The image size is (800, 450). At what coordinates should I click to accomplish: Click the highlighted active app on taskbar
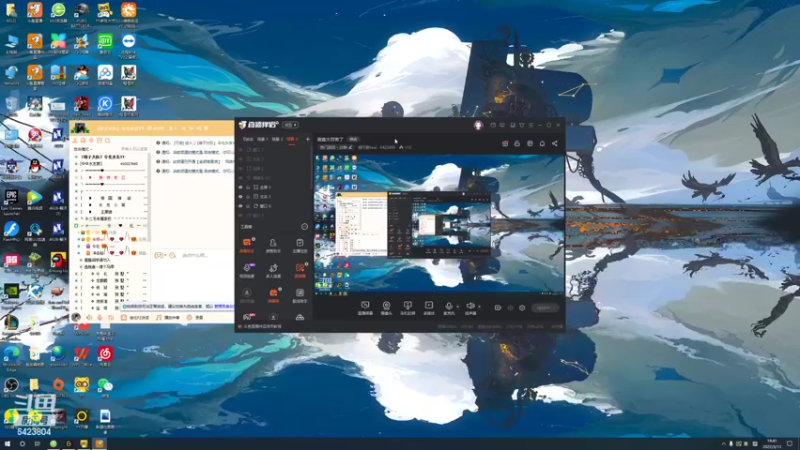(x=99, y=444)
